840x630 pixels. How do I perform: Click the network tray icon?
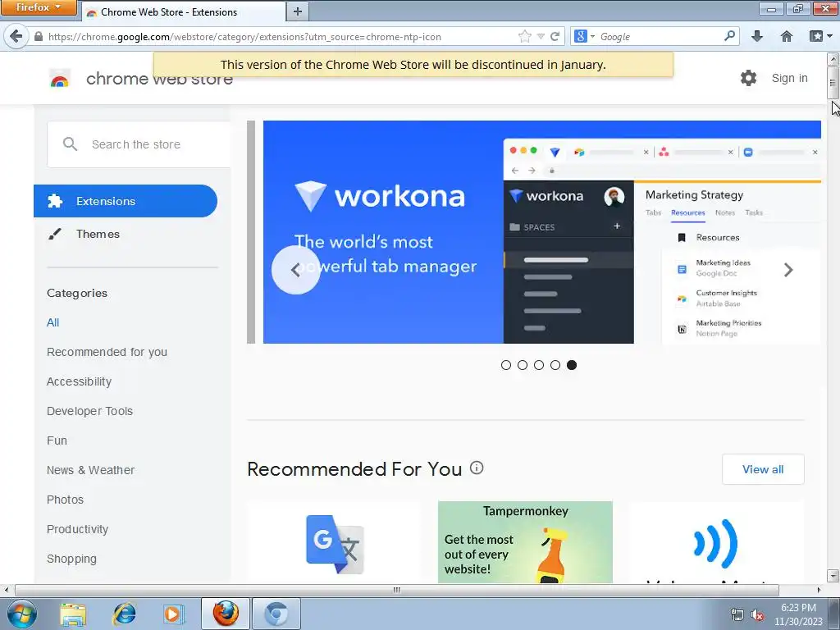(737, 615)
